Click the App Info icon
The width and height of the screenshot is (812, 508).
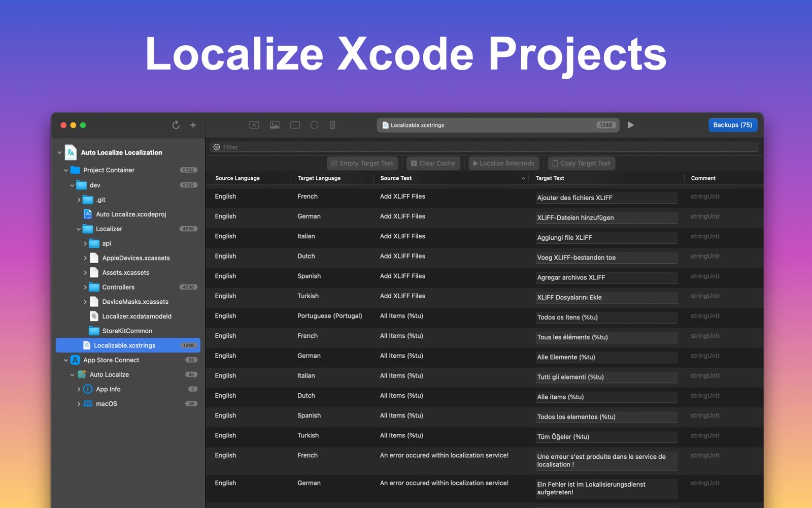click(x=88, y=389)
